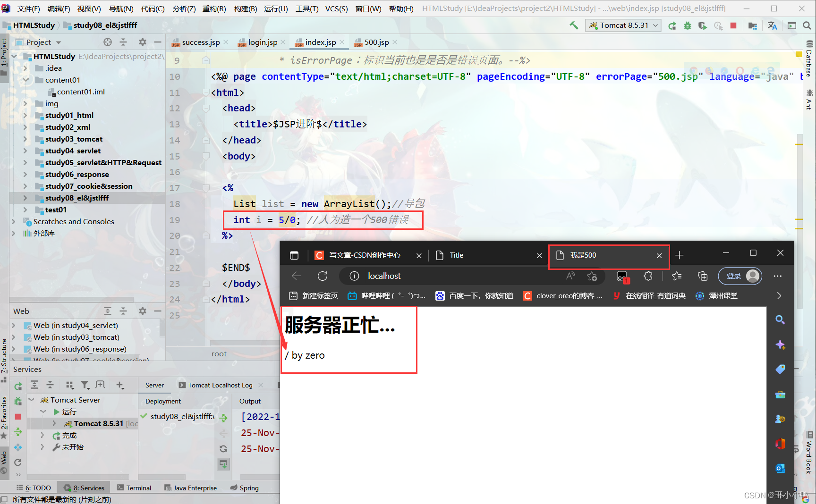816x504 pixels.
Task: Click the translate icon in IDE toolbar
Action: (x=772, y=25)
